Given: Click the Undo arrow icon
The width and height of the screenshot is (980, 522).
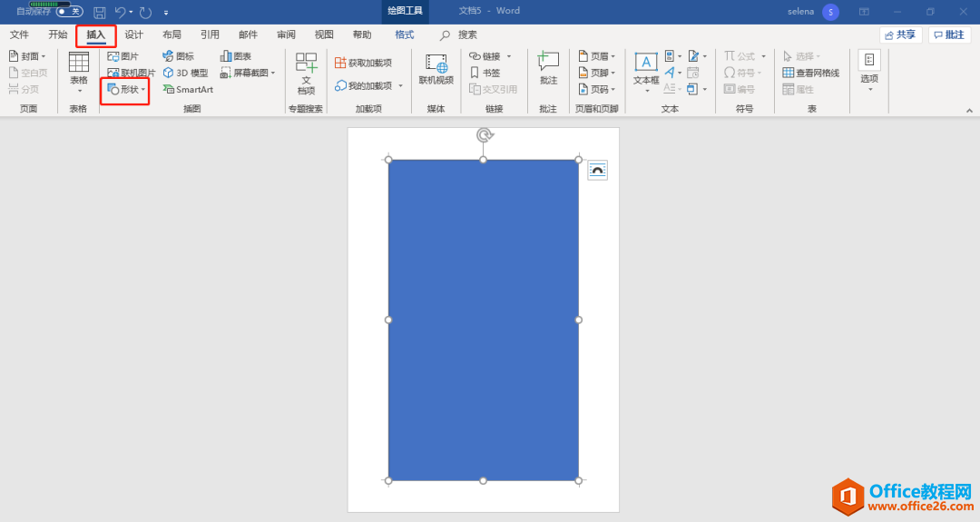Looking at the screenshot, I should pyautogui.click(x=121, y=12).
